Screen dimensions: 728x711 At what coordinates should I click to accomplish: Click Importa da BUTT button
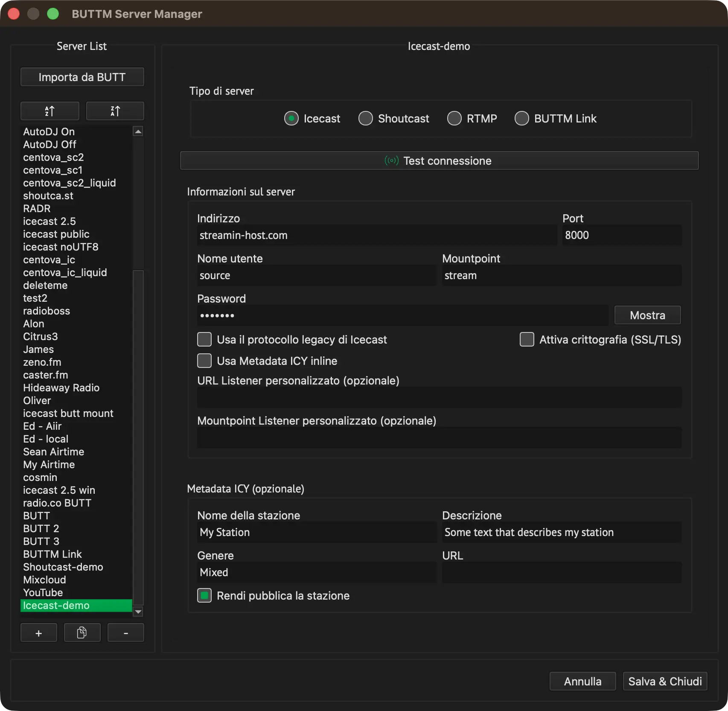[82, 77]
